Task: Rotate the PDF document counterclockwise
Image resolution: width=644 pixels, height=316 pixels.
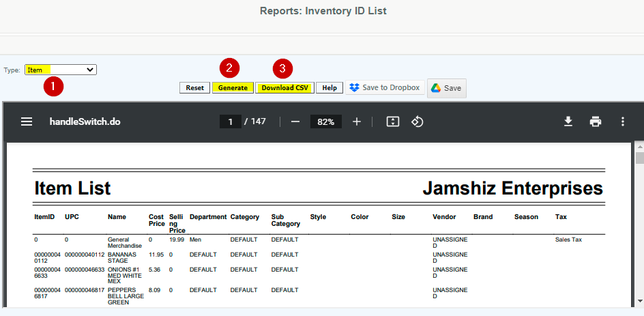Action: point(418,121)
